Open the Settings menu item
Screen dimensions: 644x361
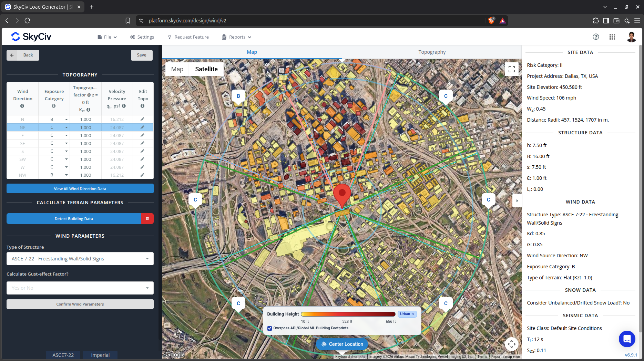142,37
